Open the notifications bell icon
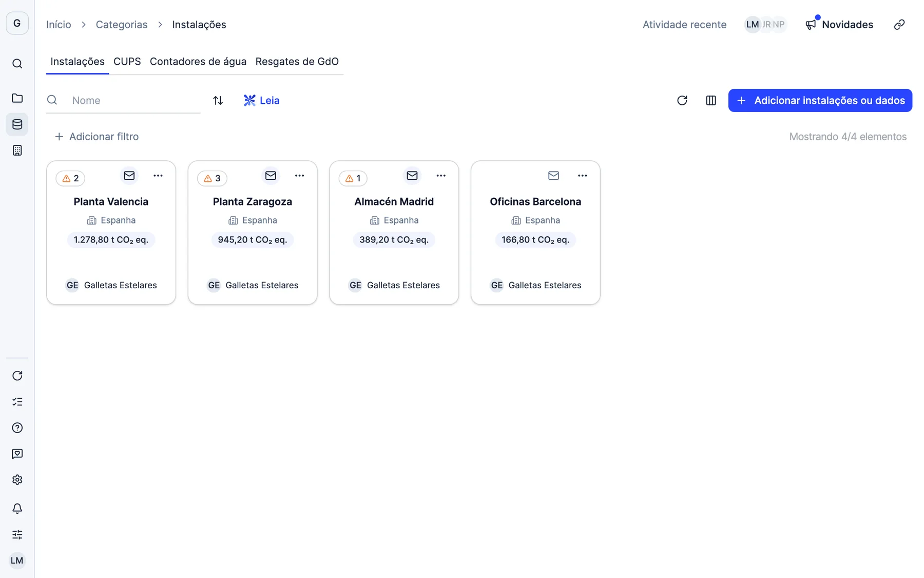This screenshot has height=578, width=924. 17,509
